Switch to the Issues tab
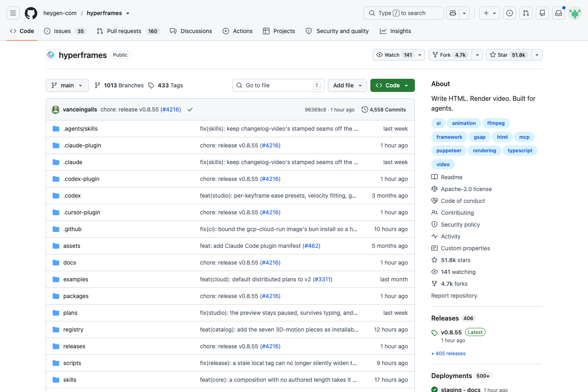The width and height of the screenshot is (588, 392). (x=65, y=31)
